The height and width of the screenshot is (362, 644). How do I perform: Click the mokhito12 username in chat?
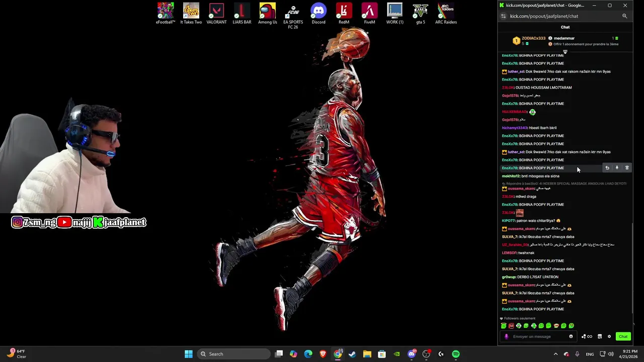pyautogui.click(x=511, y=176)
